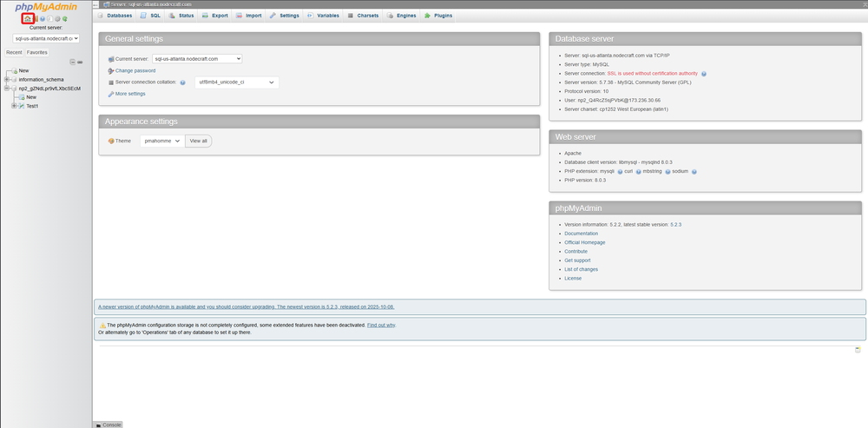
Task: Expand the information_schema database node
Action: click(x=7, y=79)
